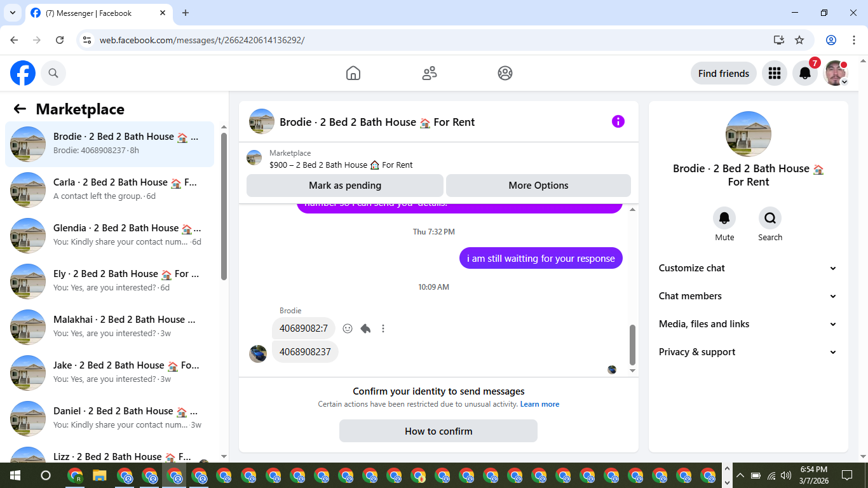Click the chat scrollbar up arrow
Viewport: 868px width, 488px height.
[632, 209]
